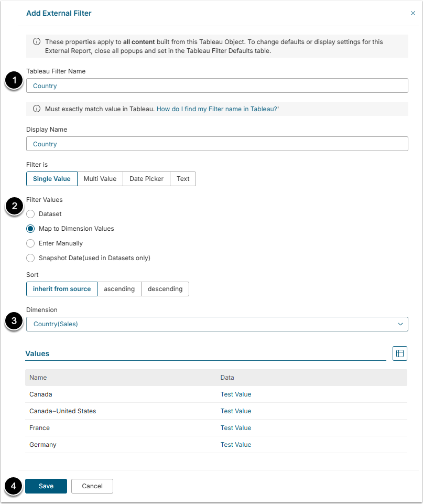Select the Dataset radio option
This screenshot has height=504, width=423.
point(31,214)
